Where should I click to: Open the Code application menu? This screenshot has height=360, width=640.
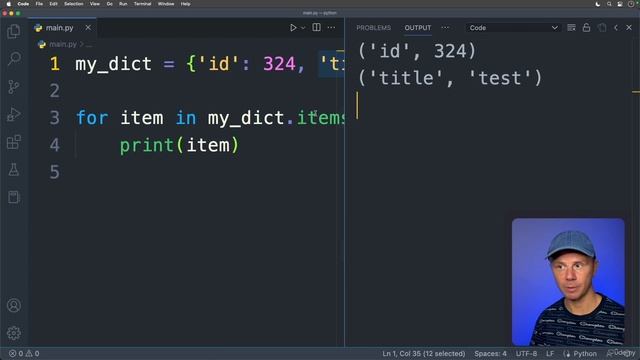pos(23,4)
